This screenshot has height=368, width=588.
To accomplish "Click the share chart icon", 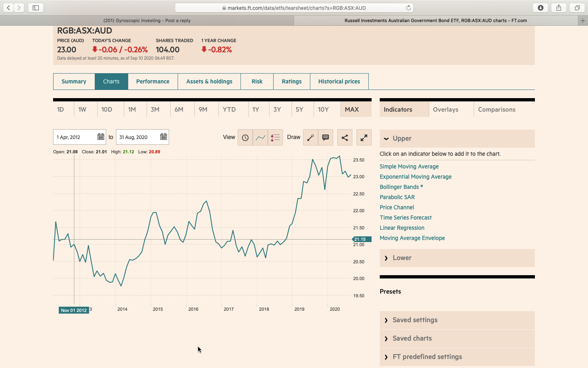I will point(345,138).
